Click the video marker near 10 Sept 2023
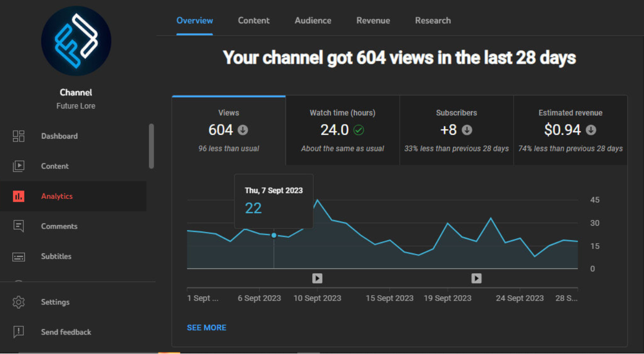 point(317,278)
